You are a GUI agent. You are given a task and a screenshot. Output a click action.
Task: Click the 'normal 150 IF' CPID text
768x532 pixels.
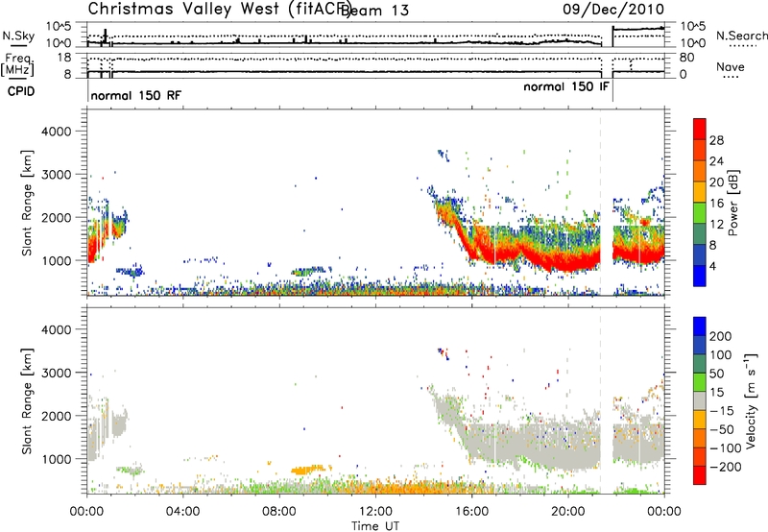pos(566,86)
